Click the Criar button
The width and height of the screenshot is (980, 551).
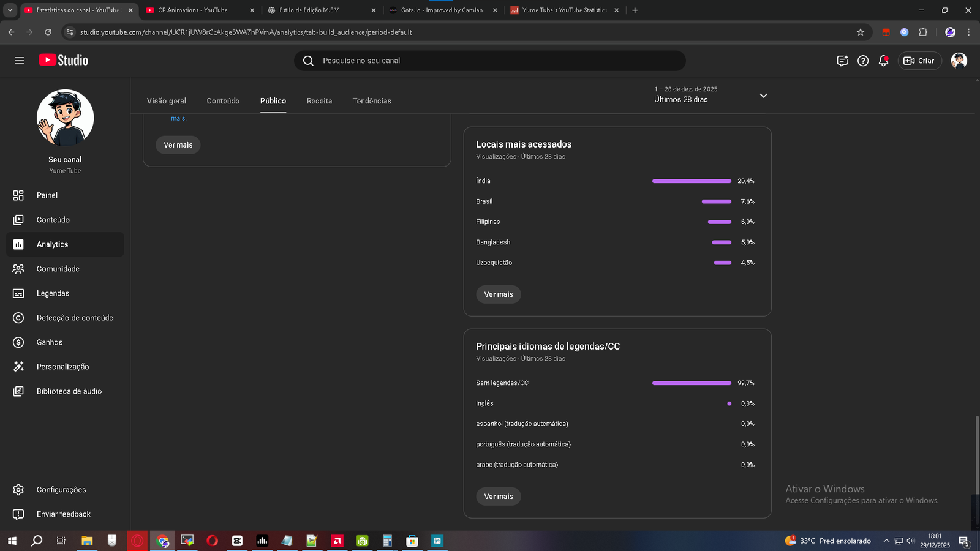coord(919,61)
